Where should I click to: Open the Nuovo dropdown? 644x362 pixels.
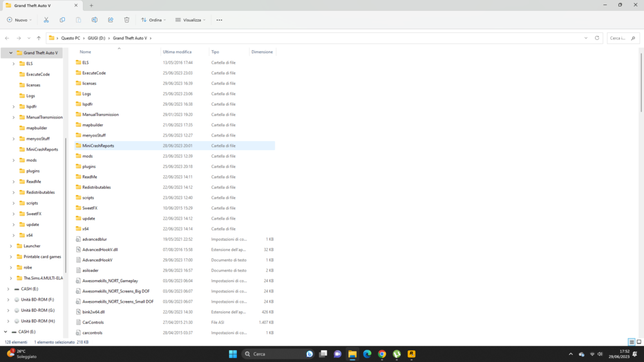[19, 20]
